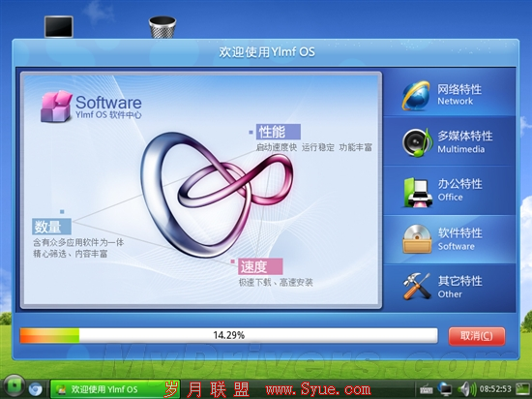The width and height of the screenshot is (532, 399).
Task: Open the green start menu button
Action: click(x=14, y=386)
